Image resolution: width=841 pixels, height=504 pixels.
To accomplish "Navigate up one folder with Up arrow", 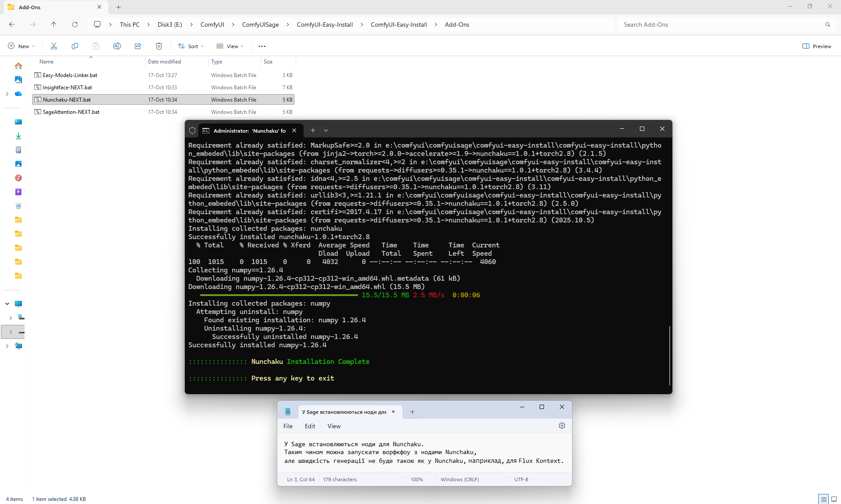I will tap(54, 25).
